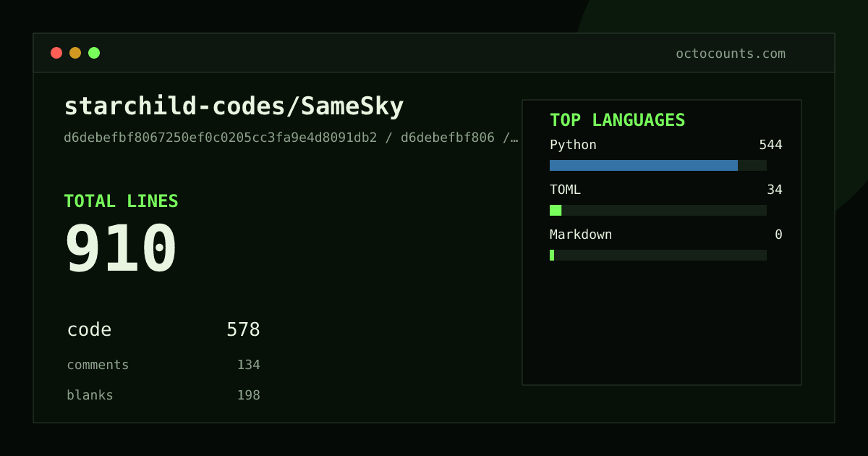Select the Markdown language label
The image size is (868, 456).
[581, 235]
